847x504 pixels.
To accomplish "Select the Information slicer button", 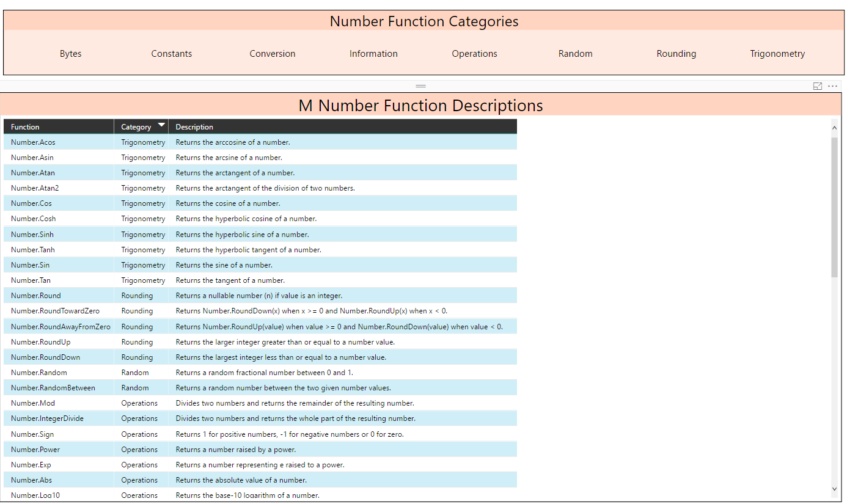I will [373, 53].
